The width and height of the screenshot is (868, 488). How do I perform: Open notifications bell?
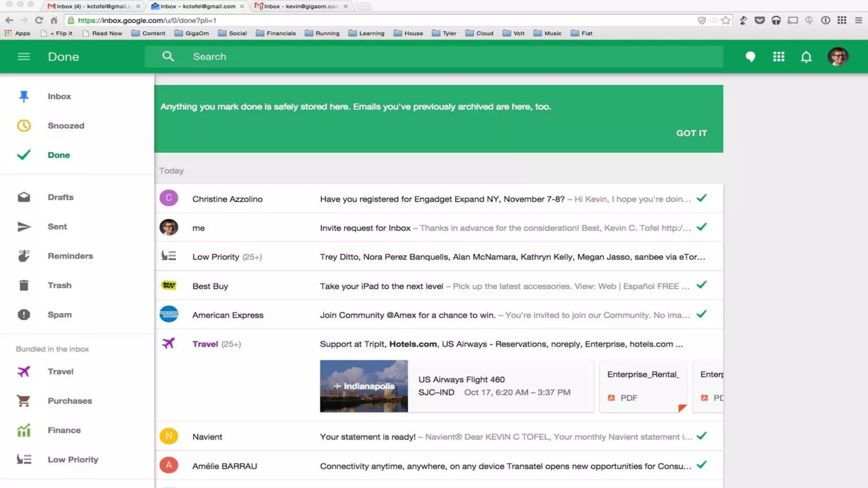(x=806, y=57)
